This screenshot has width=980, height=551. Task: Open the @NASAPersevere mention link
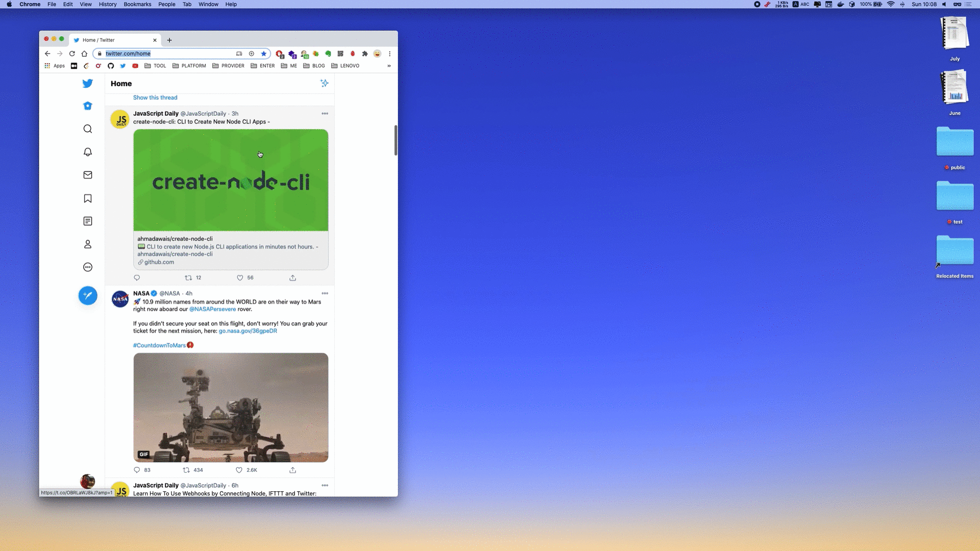pos(213,309)
